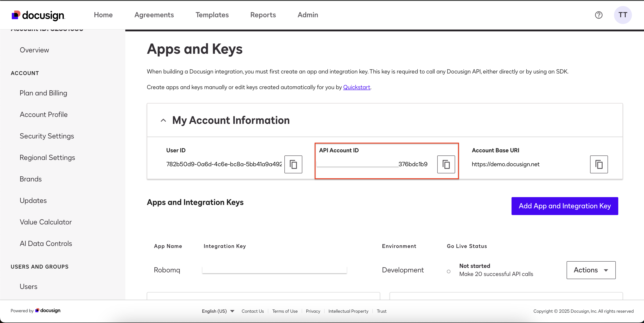Image resolution: width=644 pixels, height=323 pixels.
Task: Click the Docusign logo in header
Action: click(x=38, y=15)
